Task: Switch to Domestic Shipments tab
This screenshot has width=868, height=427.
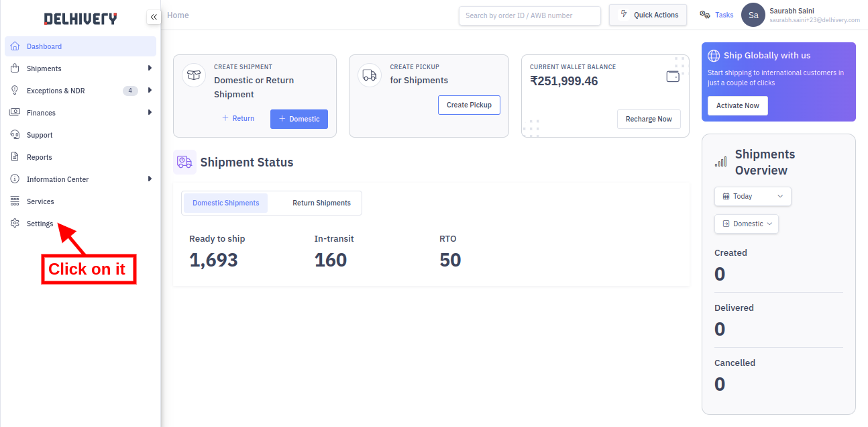Action: click(225, 202)
